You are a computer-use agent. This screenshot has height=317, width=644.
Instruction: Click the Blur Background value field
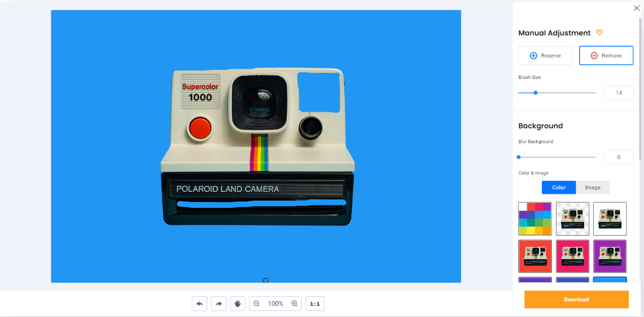(x=619, y=157)
